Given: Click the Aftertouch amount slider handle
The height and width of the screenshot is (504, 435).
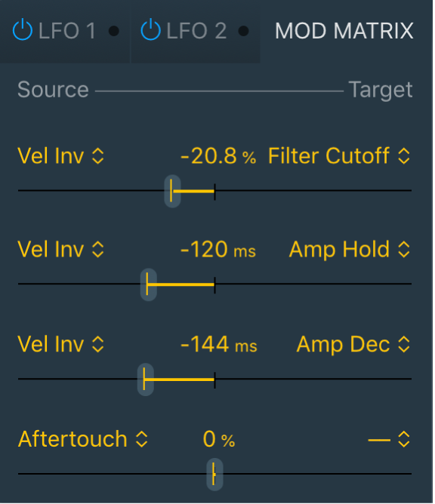Looking at the screenshot, I should point(214,475).
